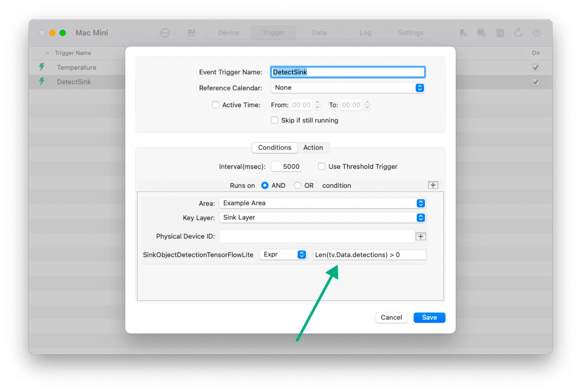The height and width of the screenshot is (392, 581).
Task: Open the add calendar clock icon
Action: pyautogui.click(x=482, y=33)
